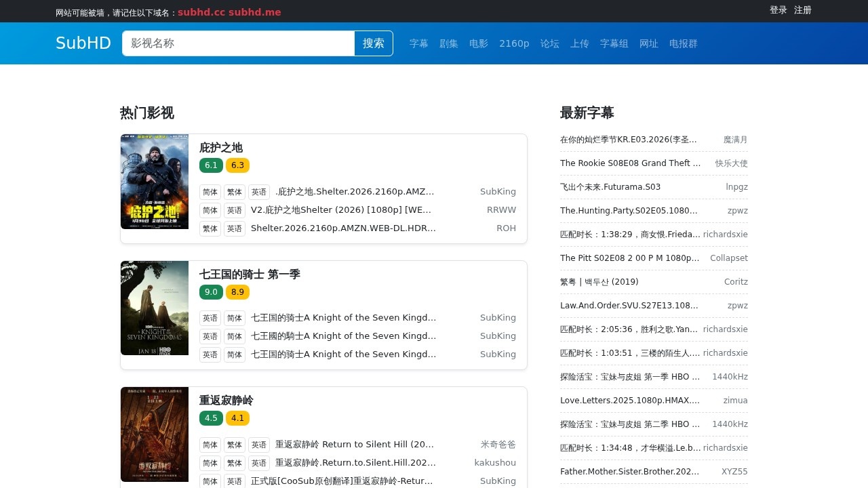Open the 重返寂静岭 poster thumbnail
Image resolution: width=868 pixels, height=488 pixels.
click(155, 434)
